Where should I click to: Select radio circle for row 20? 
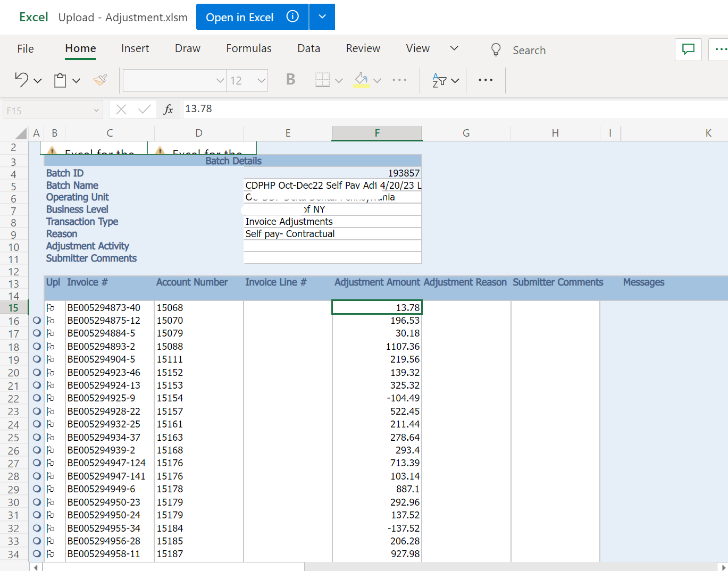(x=37, y=372)
